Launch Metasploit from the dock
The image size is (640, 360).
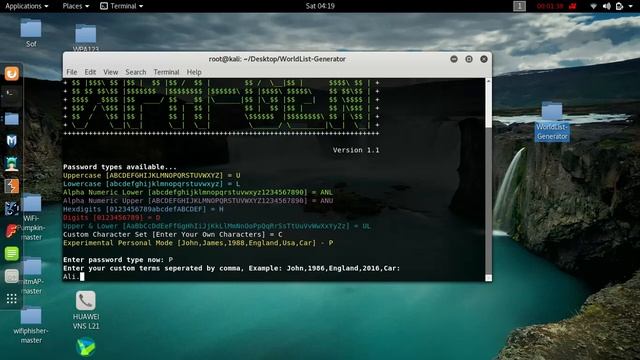coord(11,141)
